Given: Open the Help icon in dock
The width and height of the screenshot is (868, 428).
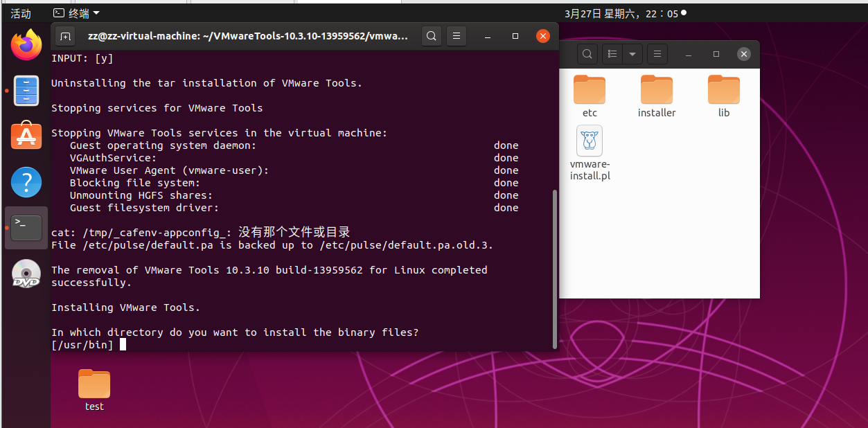Looking at the screenshot, I should pyautogui.click(x=26, y=183).
